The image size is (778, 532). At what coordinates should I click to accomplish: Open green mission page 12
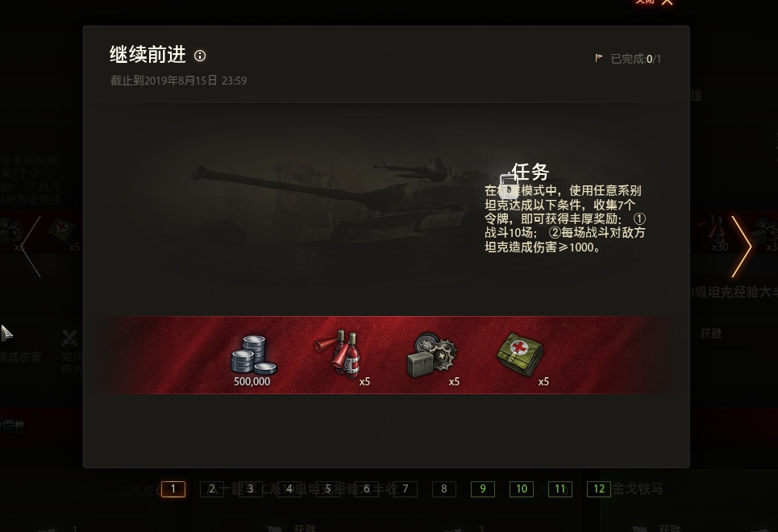599,488
